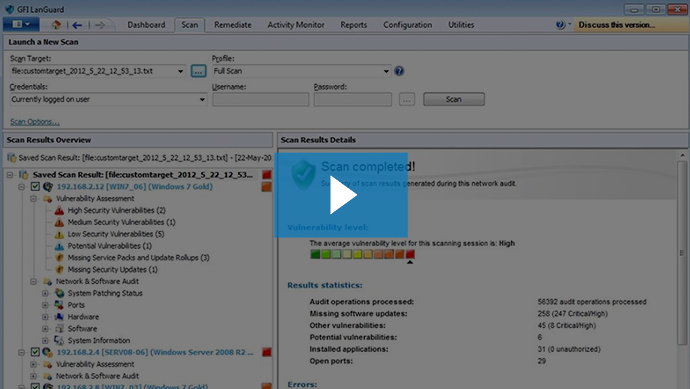Select Low Security Vulnerabilities (5)
The height and width of the screenshot is (389, 690).
coord(116,234)
